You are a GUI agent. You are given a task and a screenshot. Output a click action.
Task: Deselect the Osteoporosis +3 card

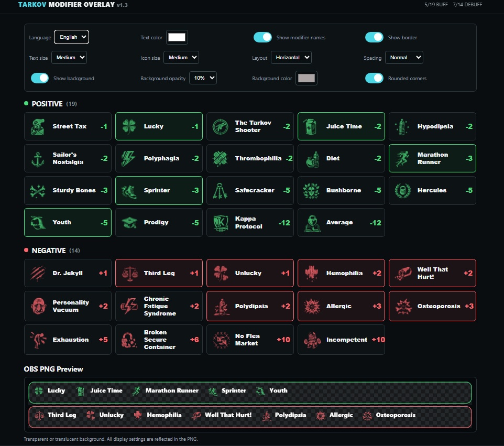pyautogui.click(x=432, y=306)
